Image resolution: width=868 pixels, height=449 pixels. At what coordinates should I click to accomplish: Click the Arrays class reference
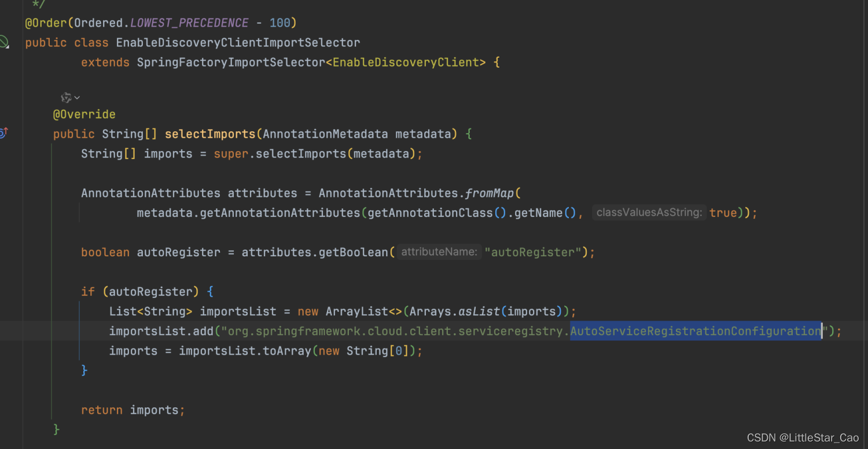pyautogui.click(x=430, y=311)
